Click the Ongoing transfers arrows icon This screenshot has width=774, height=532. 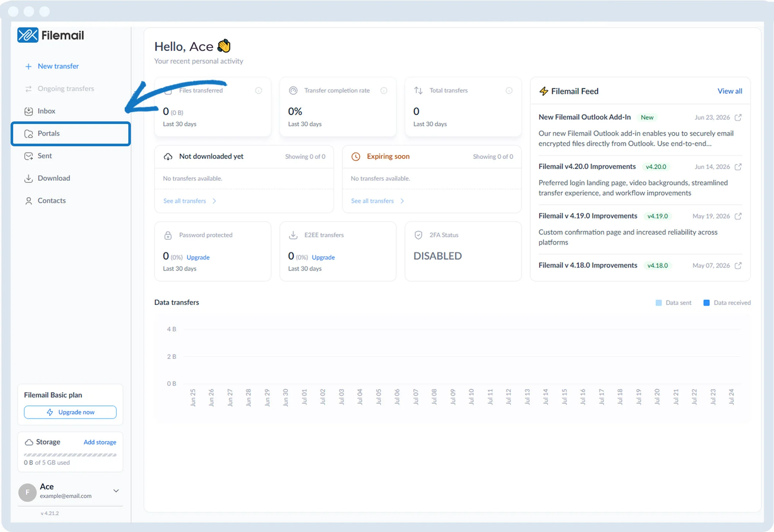click(x=29, y=89)
